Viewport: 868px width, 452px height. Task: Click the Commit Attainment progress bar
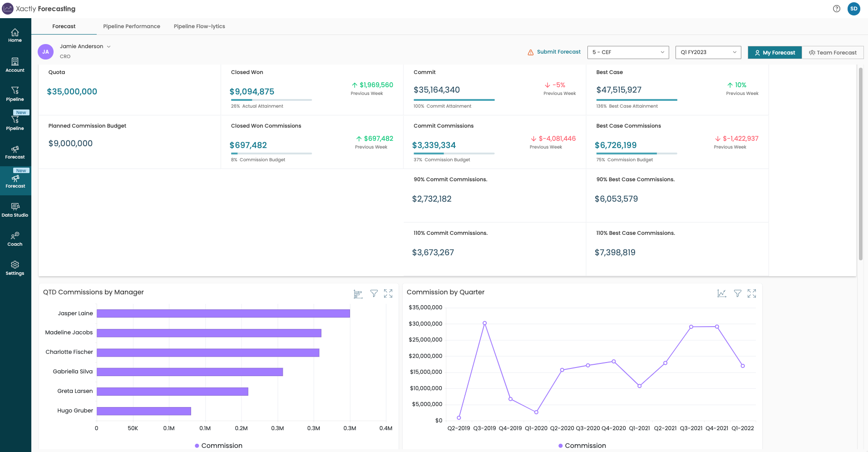[454, 99]
